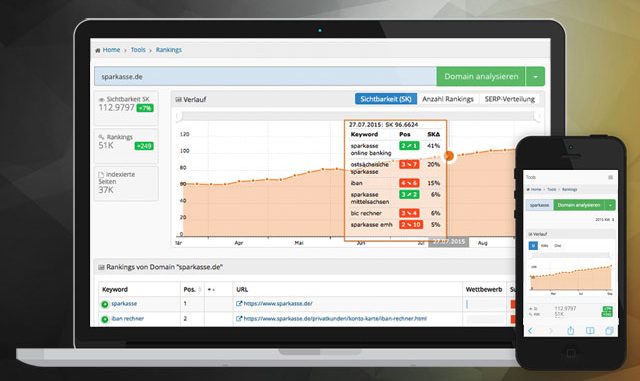Click external link icon for https://www.sparkasse.de/
Image resolution: width=640 pixels, height=381 pixels.
239,303
